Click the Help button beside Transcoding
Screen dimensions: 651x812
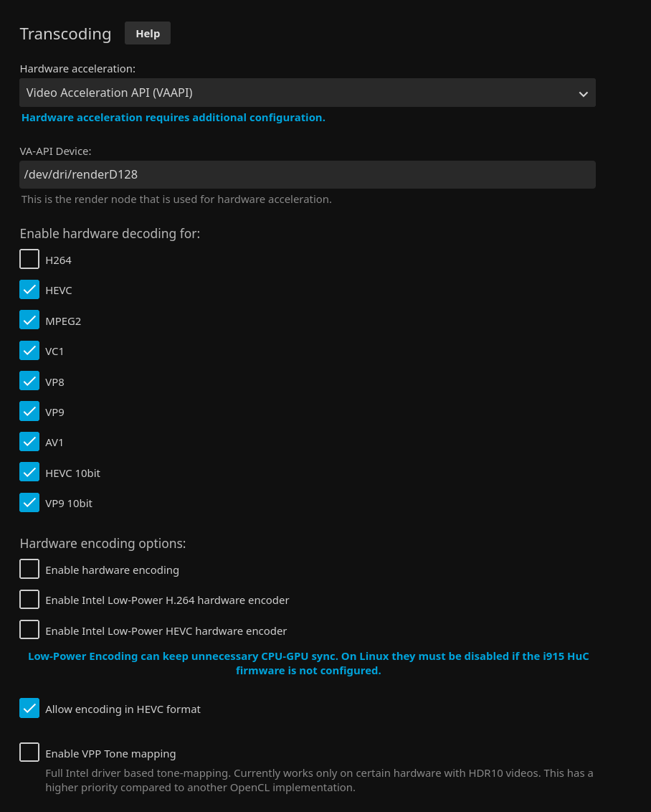[x=148, y=34]
